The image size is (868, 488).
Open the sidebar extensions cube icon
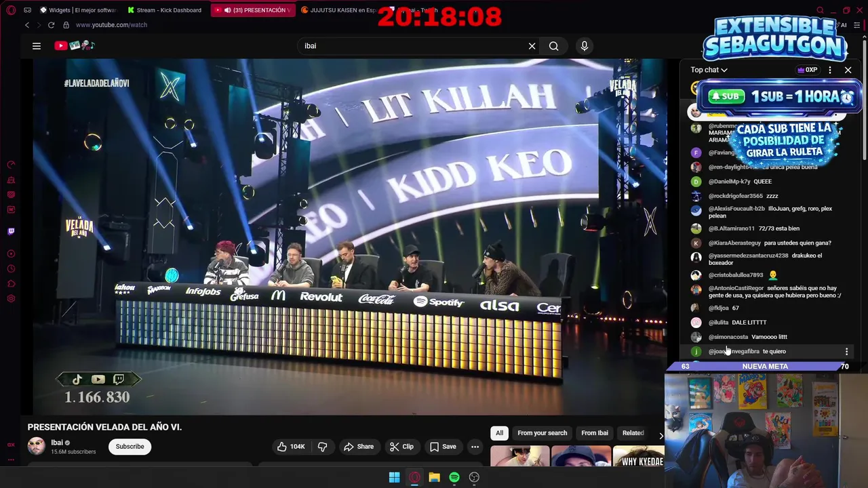pyautogui.click(x=11, y=284)
